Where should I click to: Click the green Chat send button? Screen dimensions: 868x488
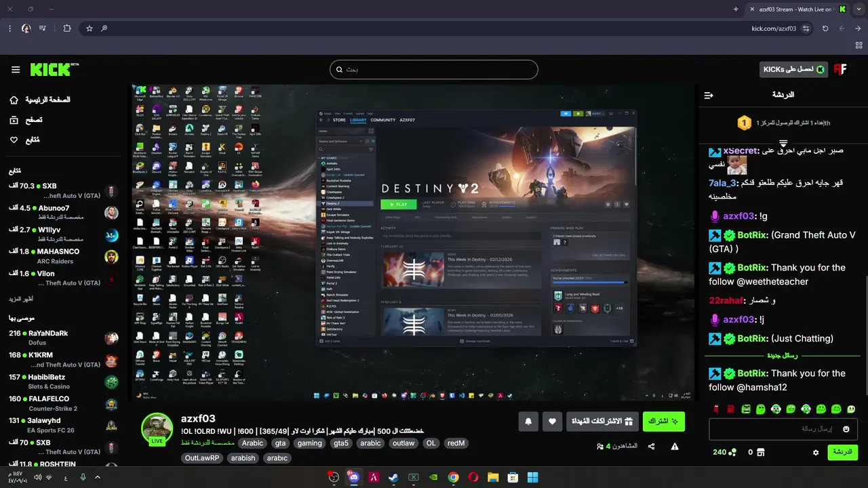[843, 452]
